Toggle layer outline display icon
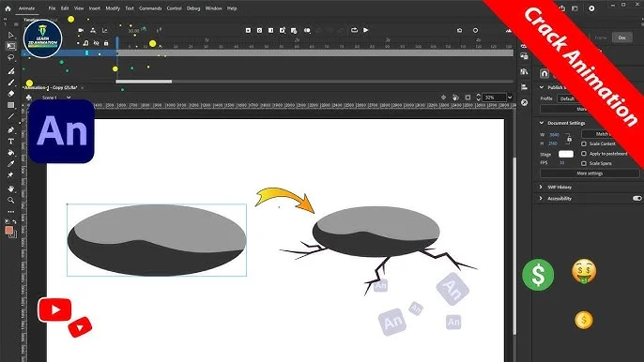Image resolution: width=644 pixels, height=362 pixels. [x=85, y=43]
